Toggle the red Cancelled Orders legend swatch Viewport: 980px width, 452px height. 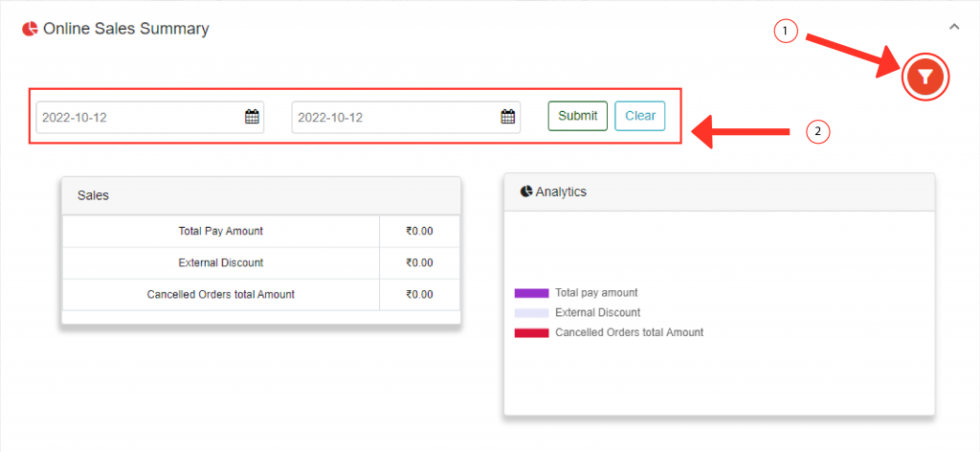pyautogui.click(x=531, y=333)
